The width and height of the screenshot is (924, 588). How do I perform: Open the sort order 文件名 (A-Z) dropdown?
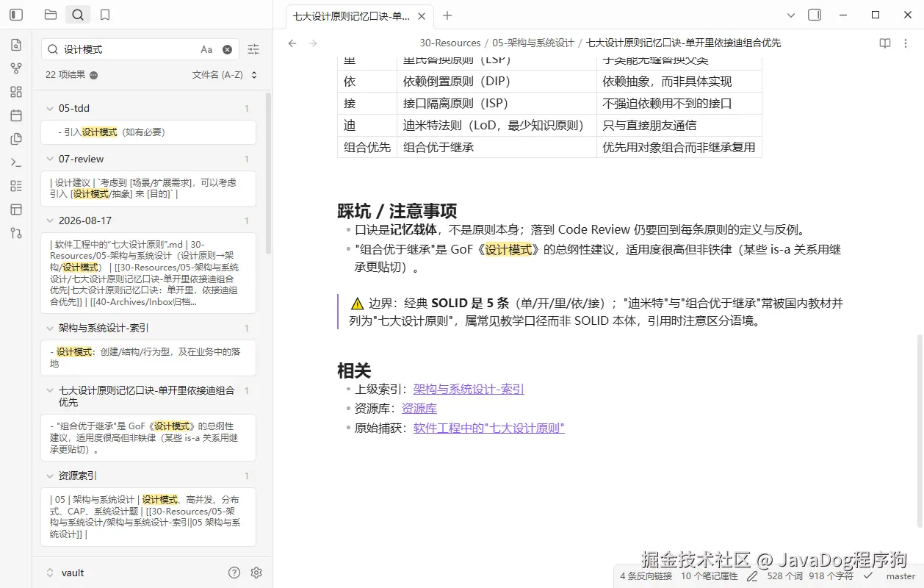click(225, 75)
